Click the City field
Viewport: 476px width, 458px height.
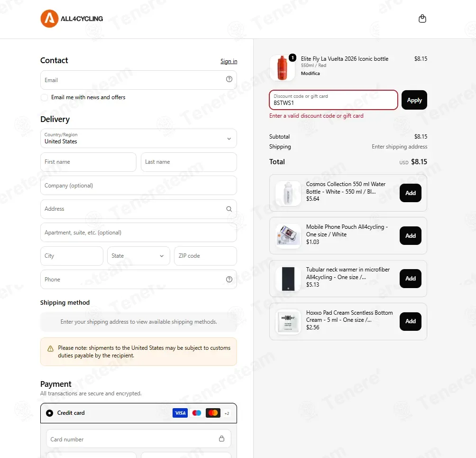pos(72,256)
